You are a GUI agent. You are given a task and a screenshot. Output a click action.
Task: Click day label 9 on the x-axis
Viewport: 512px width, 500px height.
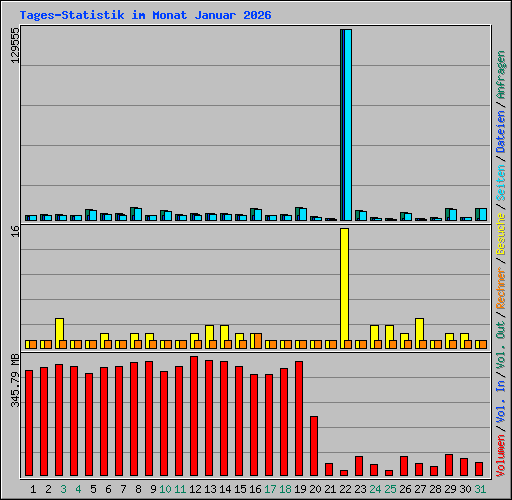click(x=153, y=489)
